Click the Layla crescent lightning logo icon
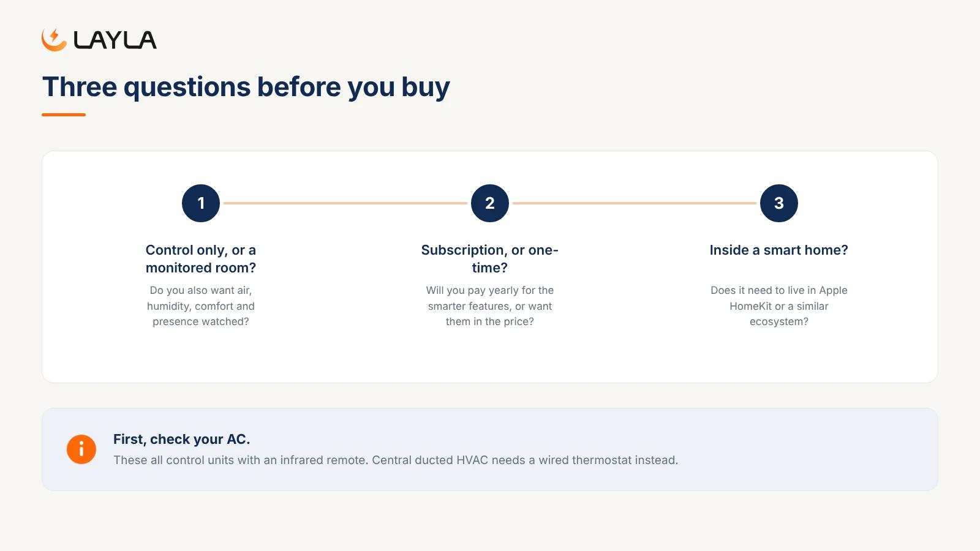This screenshot has width=980, height=551. (54, 40)
